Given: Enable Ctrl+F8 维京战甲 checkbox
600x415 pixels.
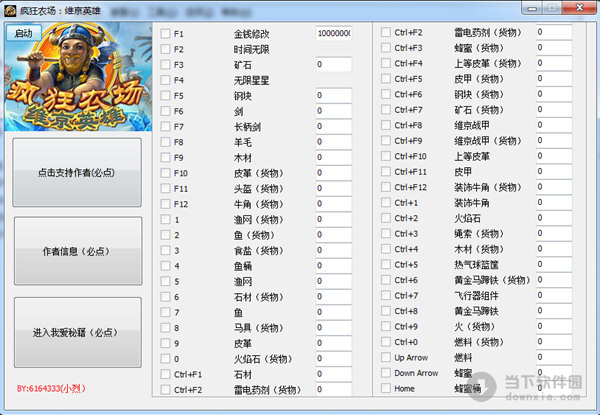Looking at the screenshot, I should coord(386,125).
